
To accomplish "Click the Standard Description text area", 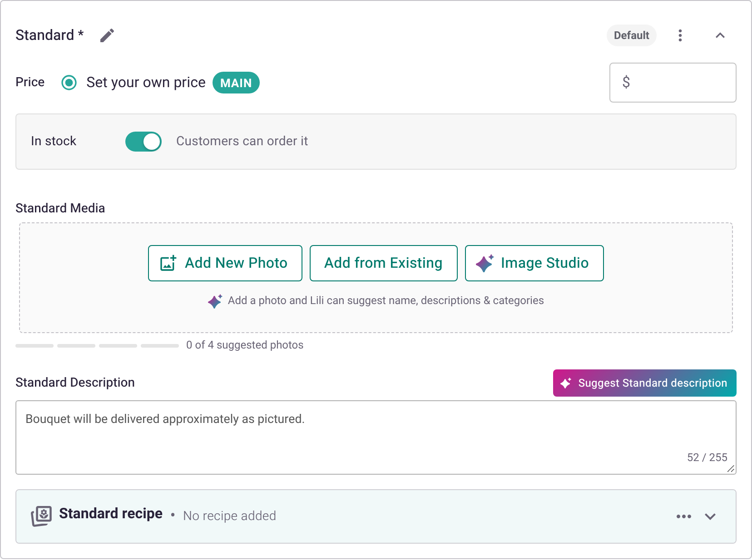I will click(376, 437).
